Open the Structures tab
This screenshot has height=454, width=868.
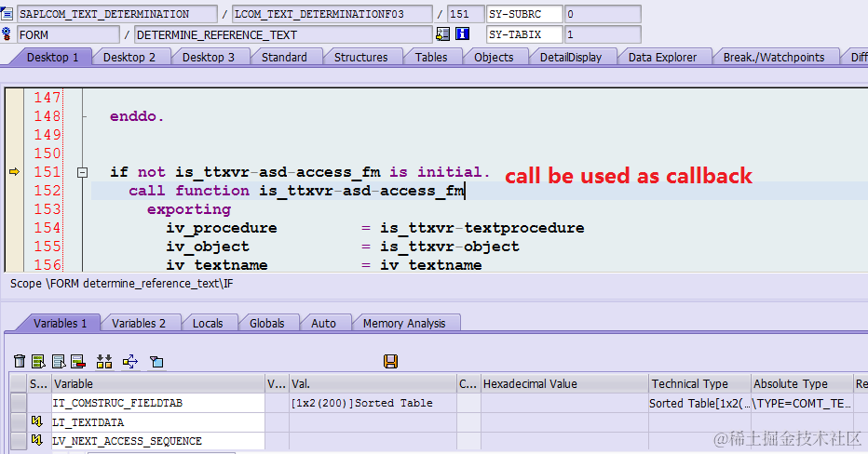click(x=361, y=58)
